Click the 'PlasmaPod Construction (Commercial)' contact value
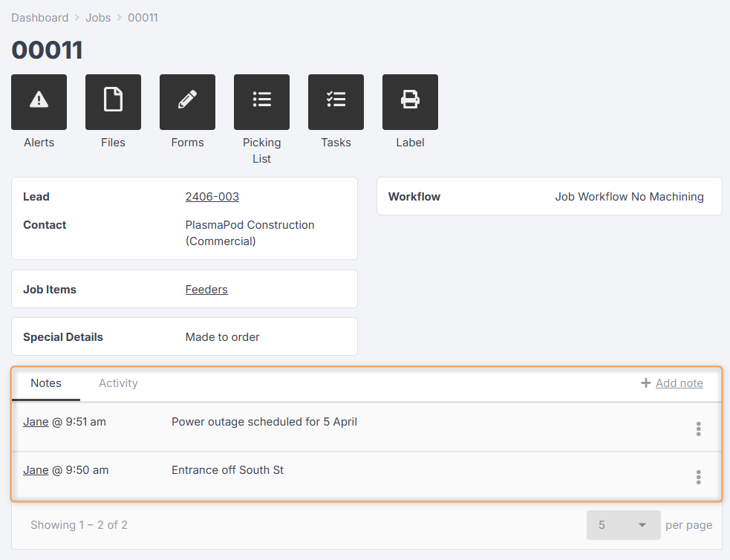This screenshot has height=560, width=730. click(250, 232)
